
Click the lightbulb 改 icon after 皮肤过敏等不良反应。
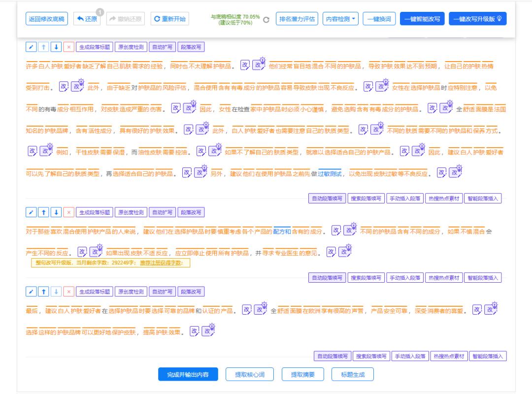click(456, 171)
